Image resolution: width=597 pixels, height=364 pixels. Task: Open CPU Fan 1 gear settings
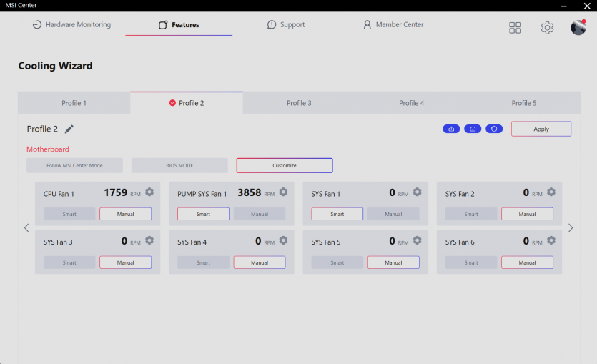click(149, 192)
